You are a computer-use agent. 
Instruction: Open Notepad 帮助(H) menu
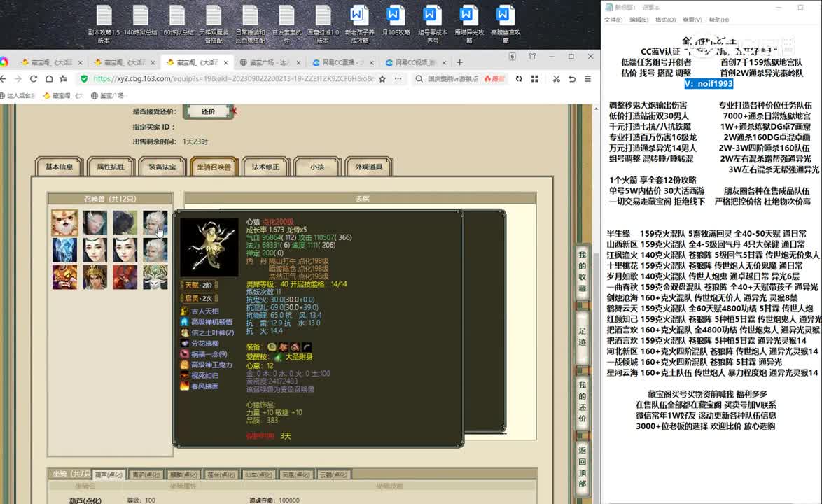point(719,20)
